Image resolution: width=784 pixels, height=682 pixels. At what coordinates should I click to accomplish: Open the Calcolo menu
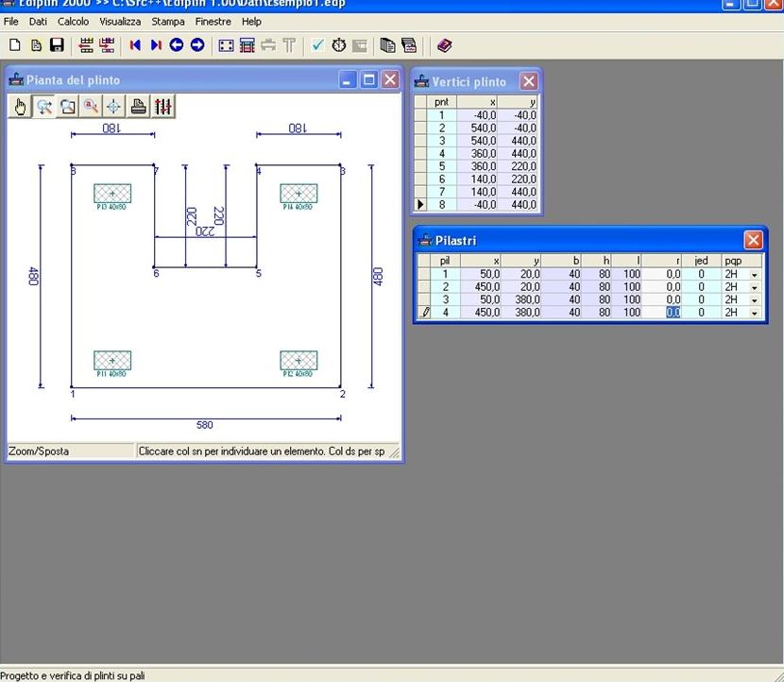coord(73,21)
